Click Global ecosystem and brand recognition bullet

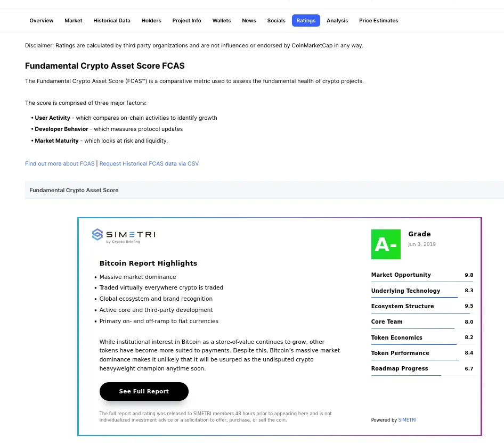click(x=156, y=299)
